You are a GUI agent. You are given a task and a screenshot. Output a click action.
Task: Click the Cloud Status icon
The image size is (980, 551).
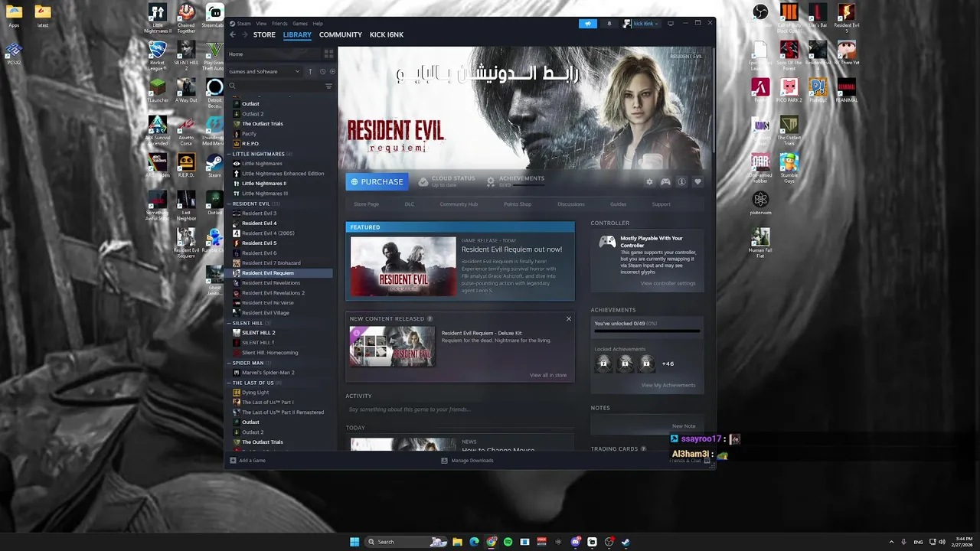423,181
